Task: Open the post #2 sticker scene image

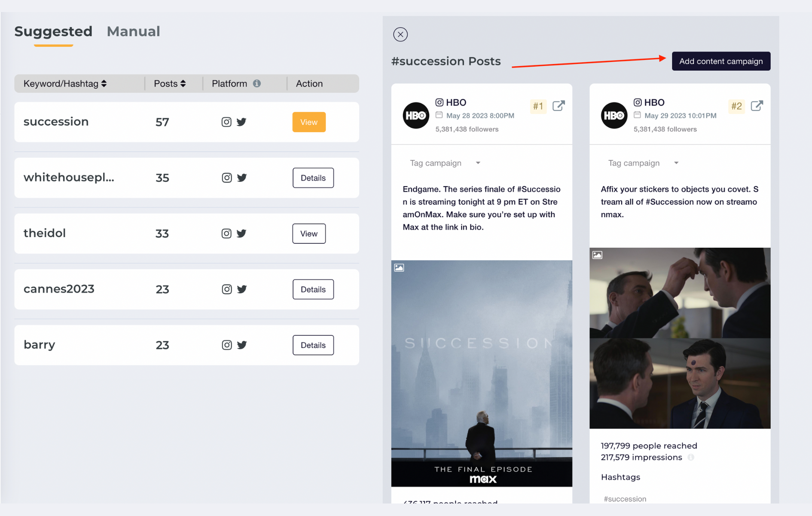Action: (x=680, y=338)
